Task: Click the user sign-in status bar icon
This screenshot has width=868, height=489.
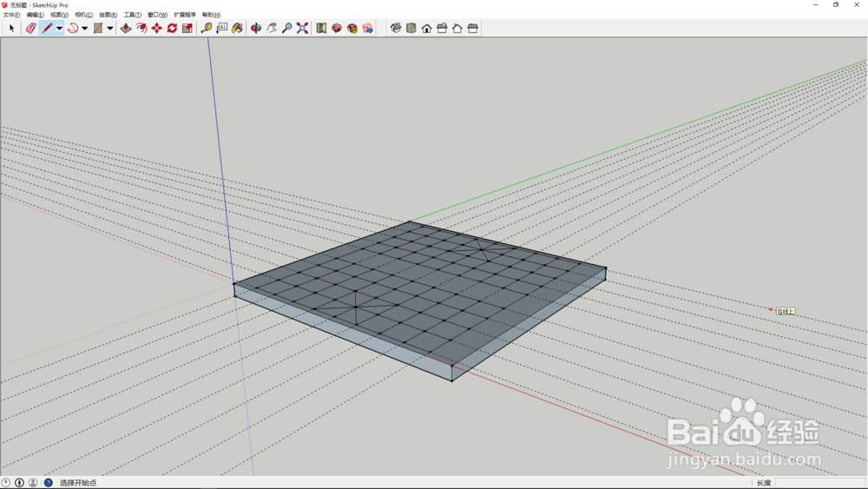Action: (x=33, y=483)
